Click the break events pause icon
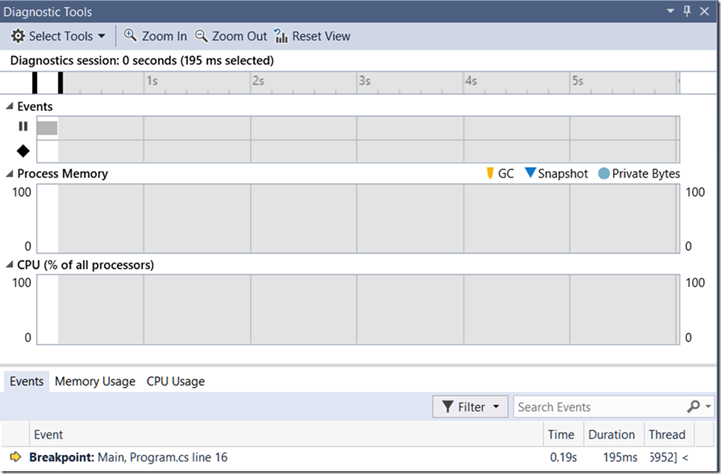Screen dimensions: 721x474 coord(23,127)
